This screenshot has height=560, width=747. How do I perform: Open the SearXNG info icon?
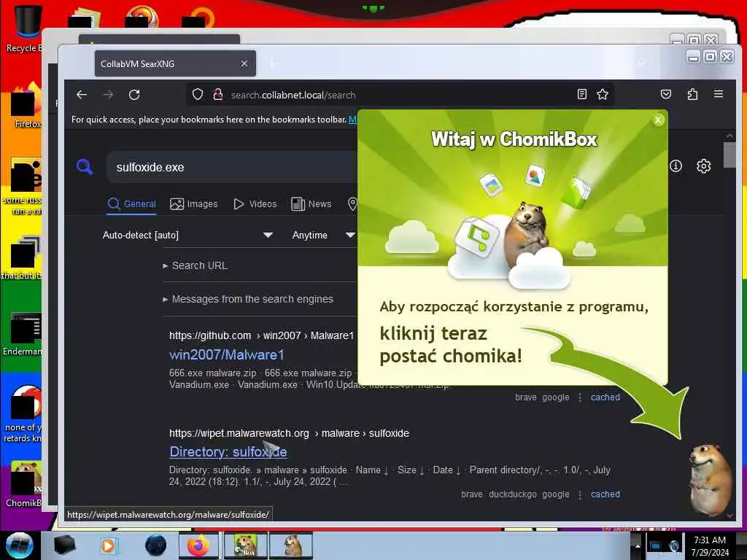(x=676, y=166)
